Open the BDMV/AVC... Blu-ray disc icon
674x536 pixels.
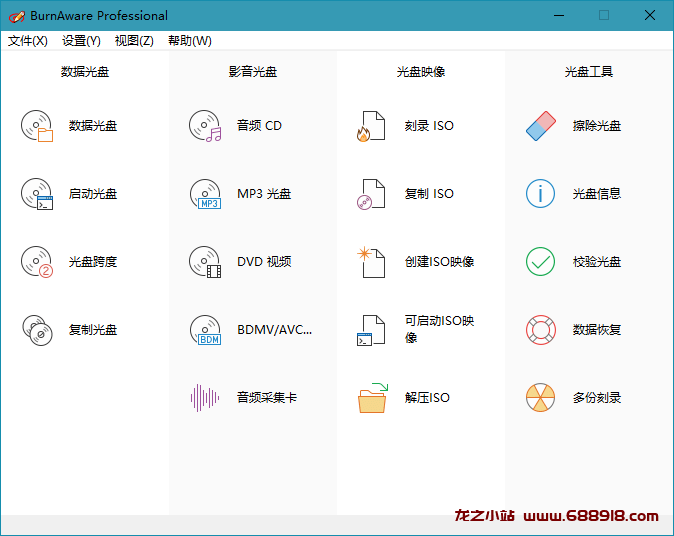[x=205, y=330]
